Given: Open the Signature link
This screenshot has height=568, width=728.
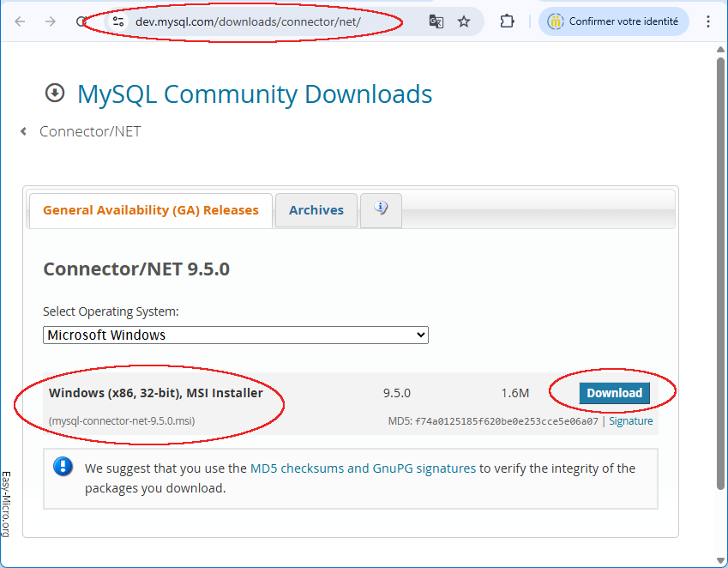Looking at the screenshot, I should 630,421.
